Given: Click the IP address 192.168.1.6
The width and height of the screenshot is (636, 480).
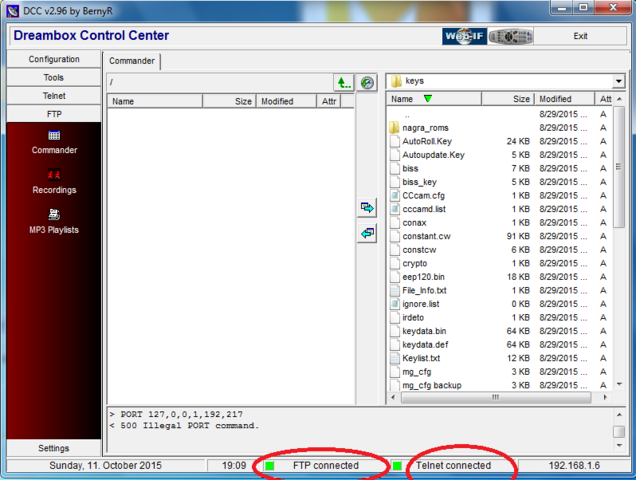Looking at the screenshot, I should click(x=574, y=466).
